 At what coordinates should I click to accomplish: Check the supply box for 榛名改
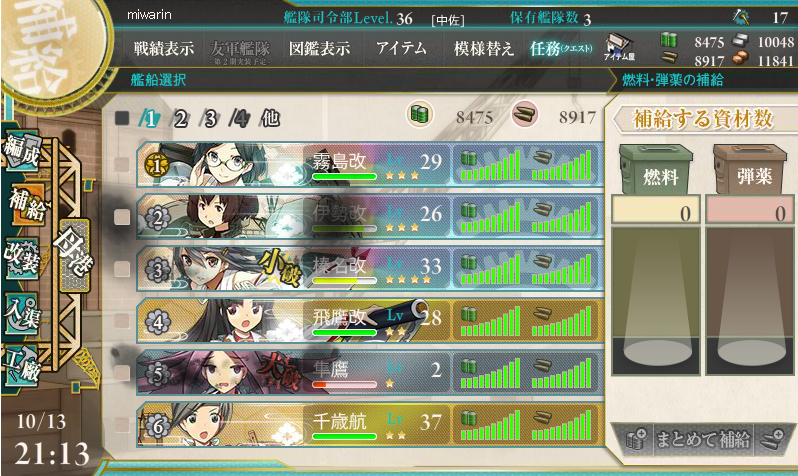coord(122,269)
